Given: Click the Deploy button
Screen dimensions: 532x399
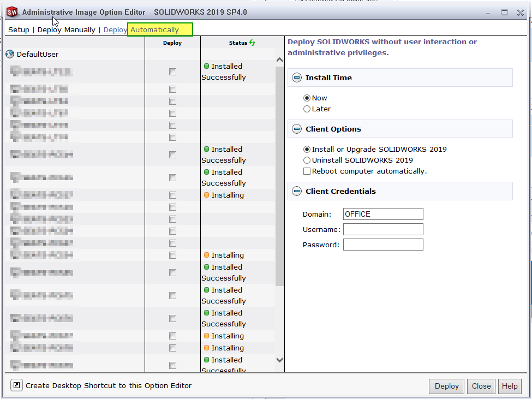Looking at the screenshot, I should click(446, 386).
